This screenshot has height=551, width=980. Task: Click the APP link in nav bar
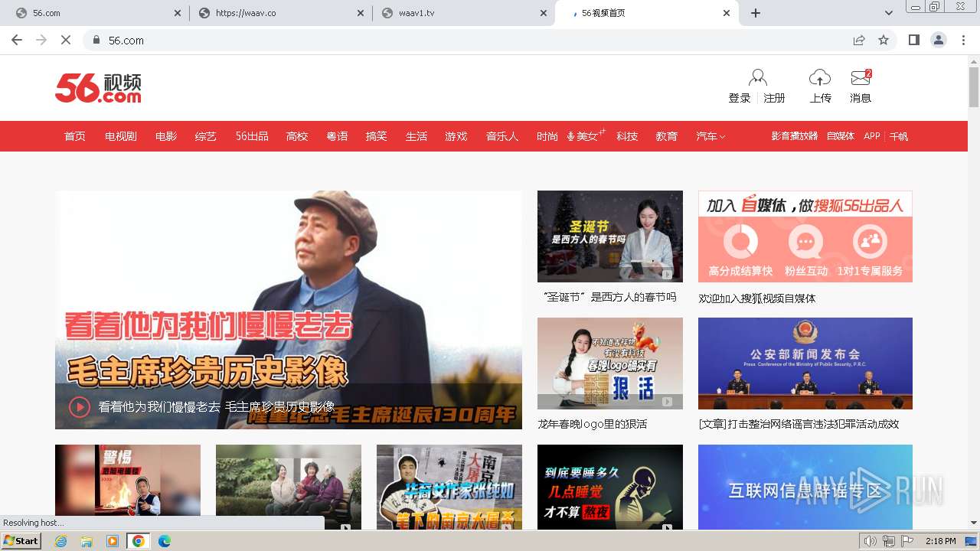(872, 136)
